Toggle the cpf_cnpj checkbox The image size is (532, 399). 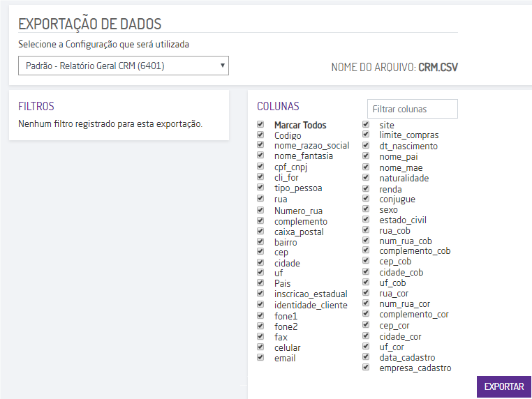click(260, 166)
